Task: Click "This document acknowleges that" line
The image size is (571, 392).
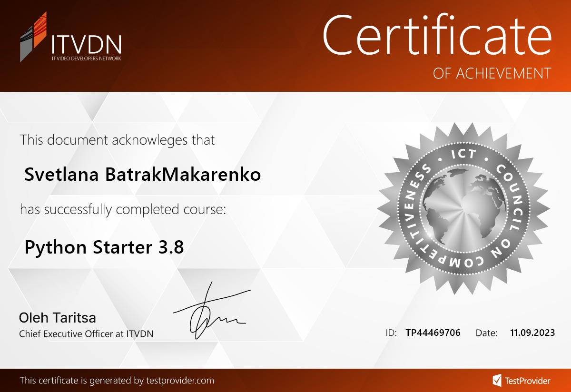Action: click(x=117, y=140)
